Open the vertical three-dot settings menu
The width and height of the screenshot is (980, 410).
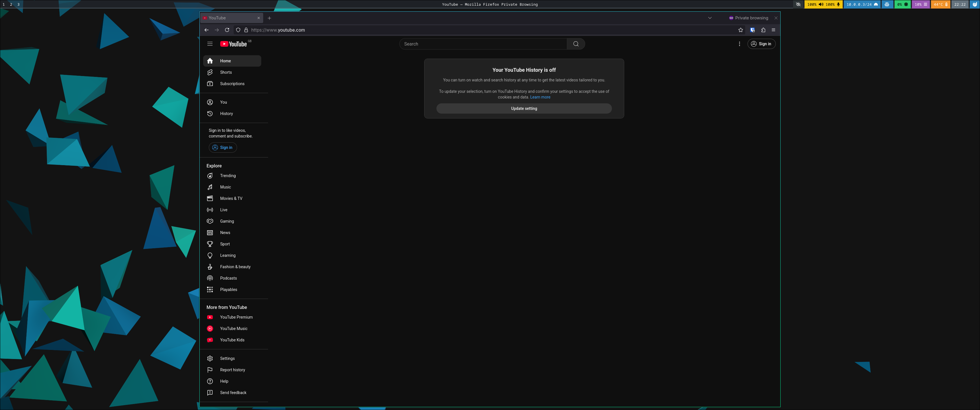[739, 44]
